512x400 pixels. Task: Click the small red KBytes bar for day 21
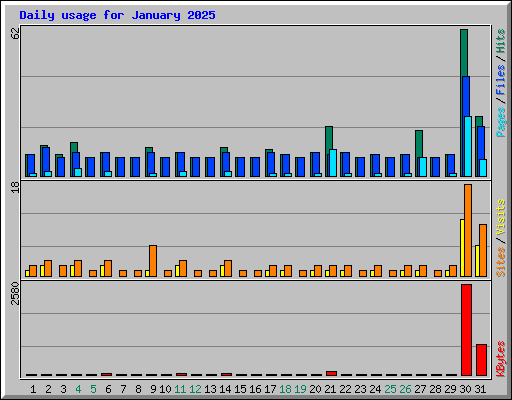point(331,373)
